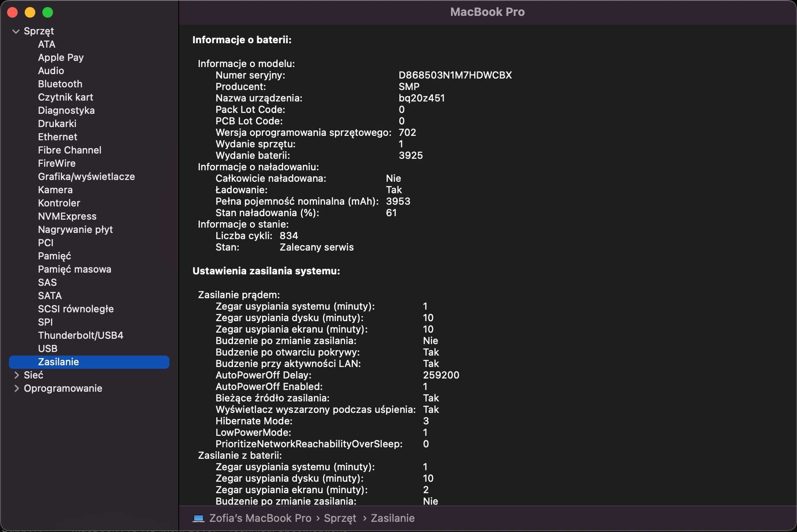Select Pamięć in sidebar
The image size is (797, 532).
(55, 256)
